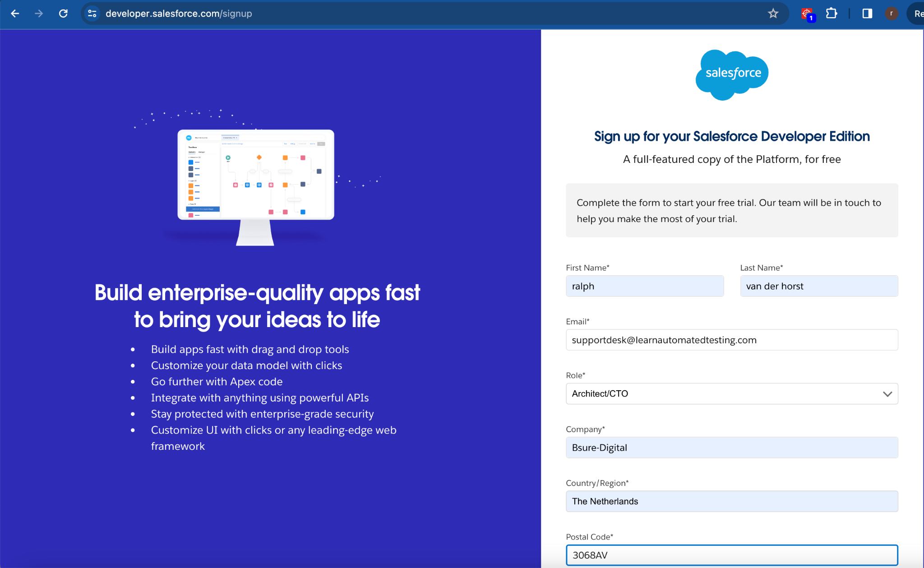Click 'Go further with Apex code'

coord(217,382)
